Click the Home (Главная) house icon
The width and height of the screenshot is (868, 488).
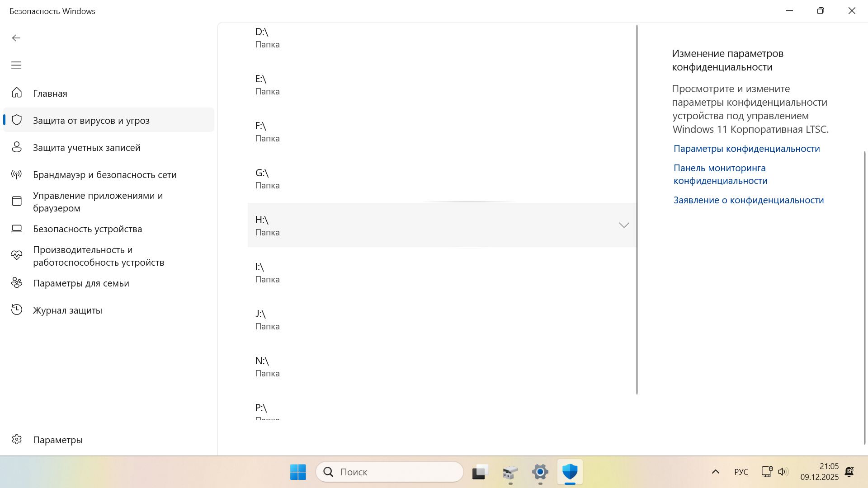coord(17,93)
